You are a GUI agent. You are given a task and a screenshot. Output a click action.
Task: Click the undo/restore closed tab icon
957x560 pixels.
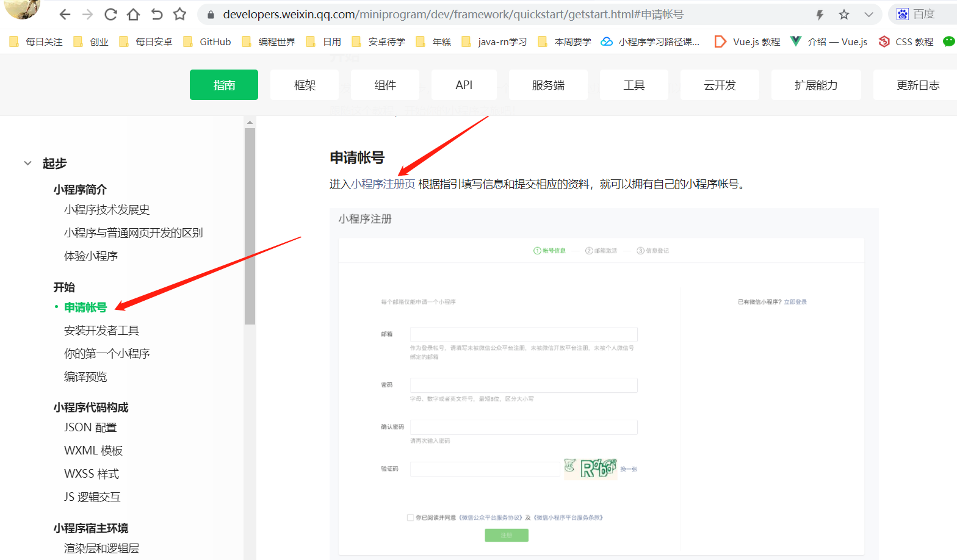pos(157,14)
